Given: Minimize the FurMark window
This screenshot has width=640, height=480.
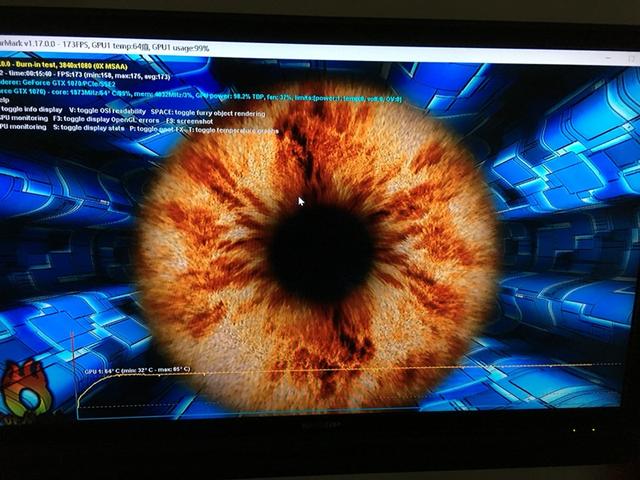Looking at the screenshot, I should [x=608, y=58].
